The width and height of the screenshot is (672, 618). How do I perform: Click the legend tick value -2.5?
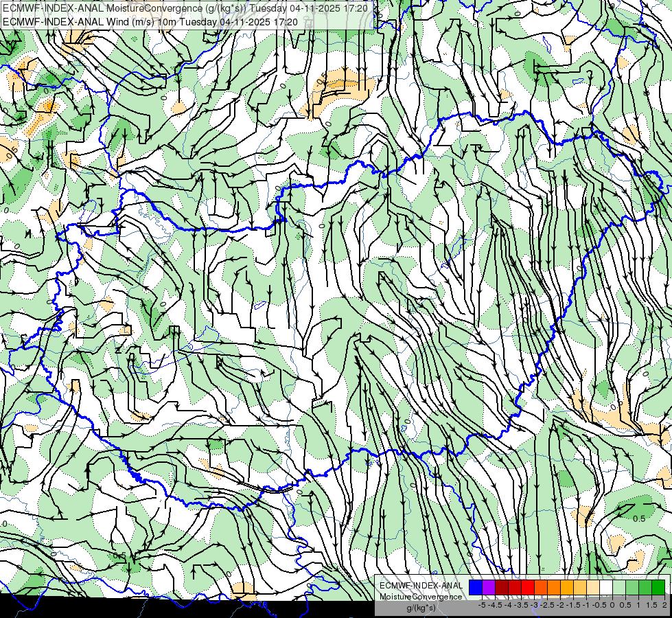pos(547,605)
